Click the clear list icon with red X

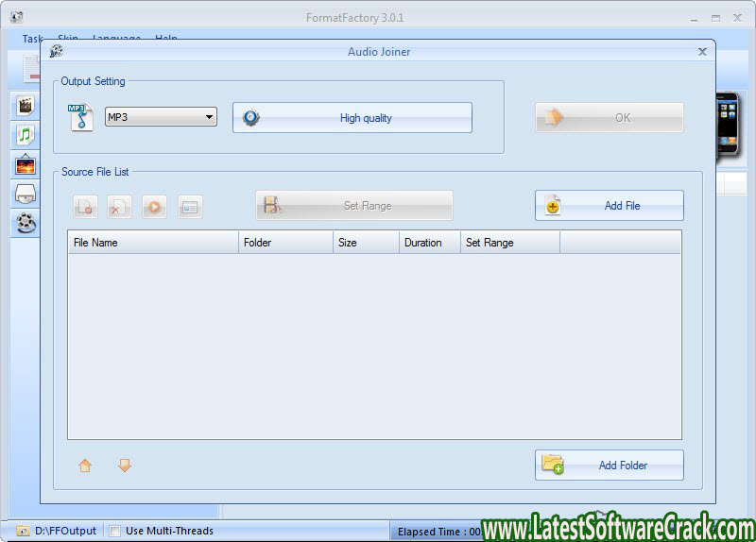click(x=119, y=207)
